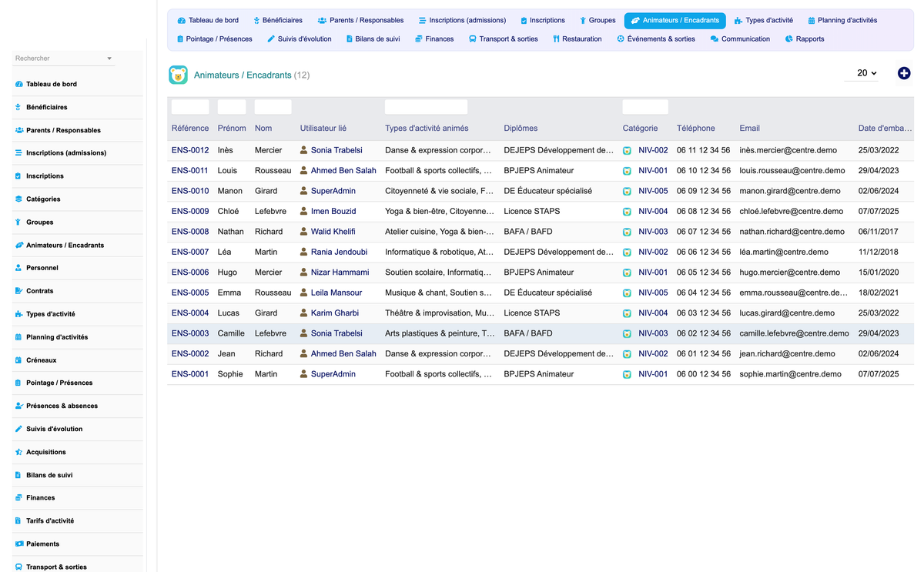The height and width of the screenshot is (572, 924).
Task: Go to Pointage / Présences top tab
Action: pos(214,38)
